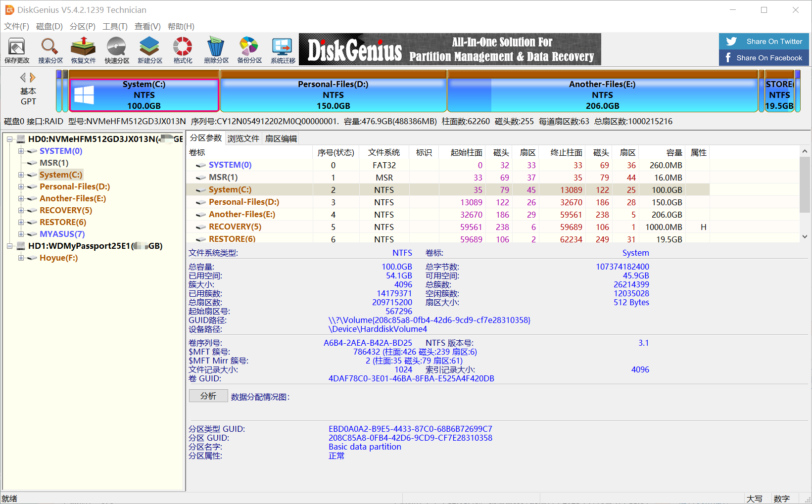812x504 pixels.
Task: Click the HD1 WDMyPassport disk icon
Action: point(21,246)
